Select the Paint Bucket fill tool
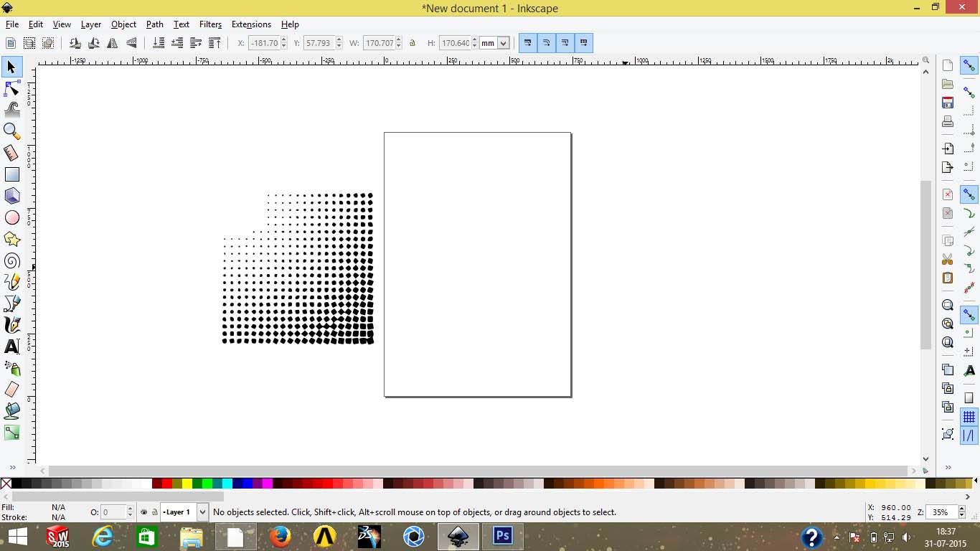 tap(12, 411)
